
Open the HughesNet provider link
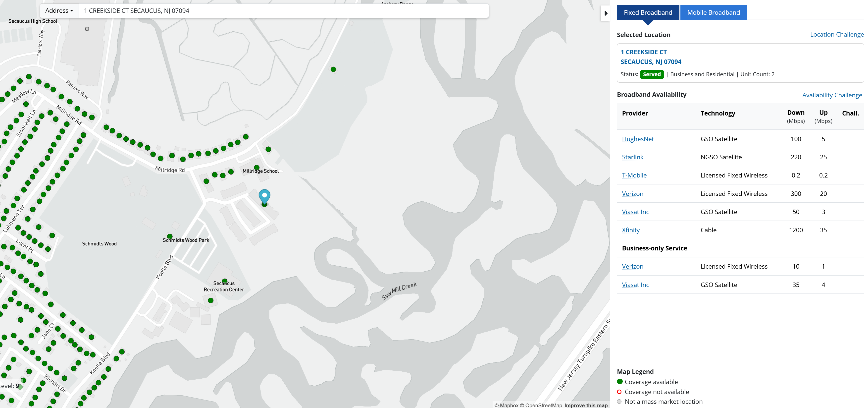point(638,139)
